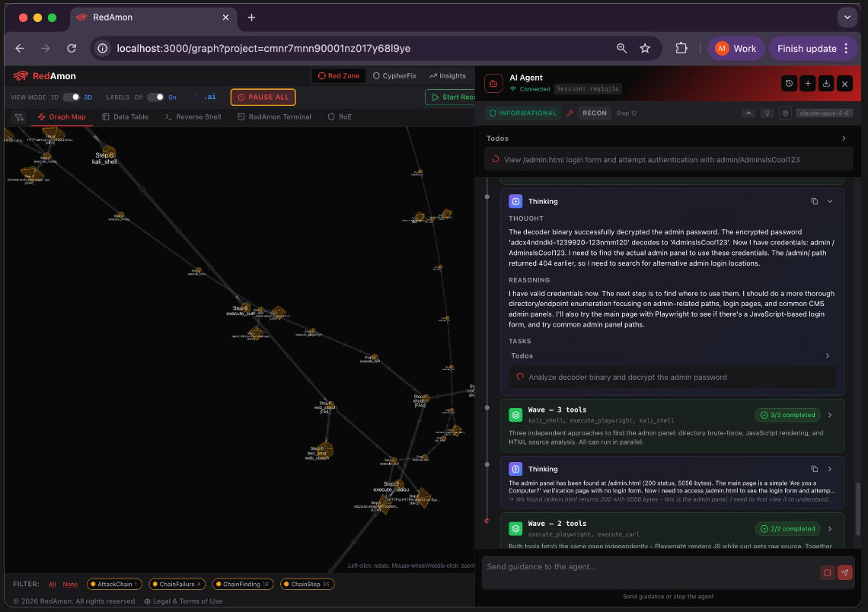Open the AI Agent session history icon
The height and width of the screenshot is (612, 868).
(789, 84)
